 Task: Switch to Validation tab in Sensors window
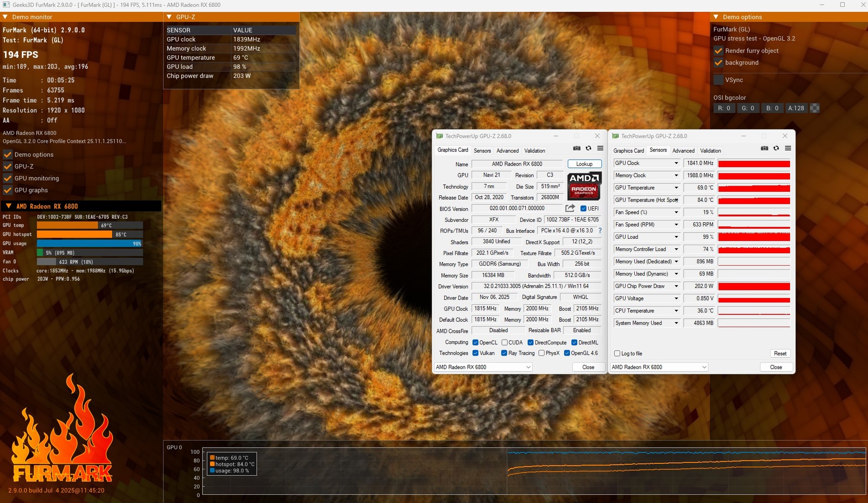(711, 151)
